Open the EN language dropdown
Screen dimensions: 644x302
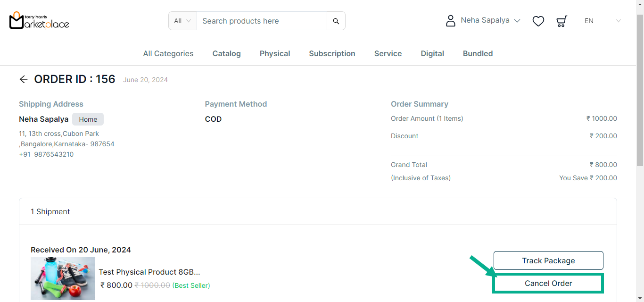click(603, 21)
